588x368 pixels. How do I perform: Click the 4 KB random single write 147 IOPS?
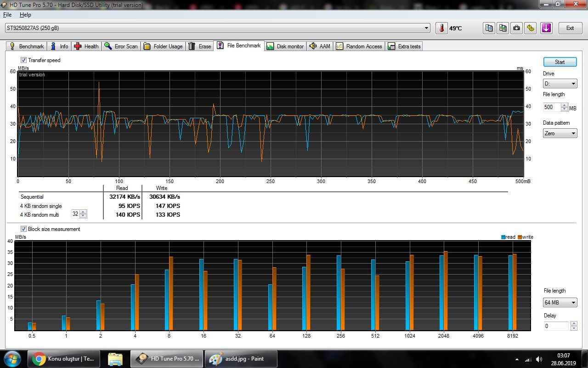coord(168,206)
